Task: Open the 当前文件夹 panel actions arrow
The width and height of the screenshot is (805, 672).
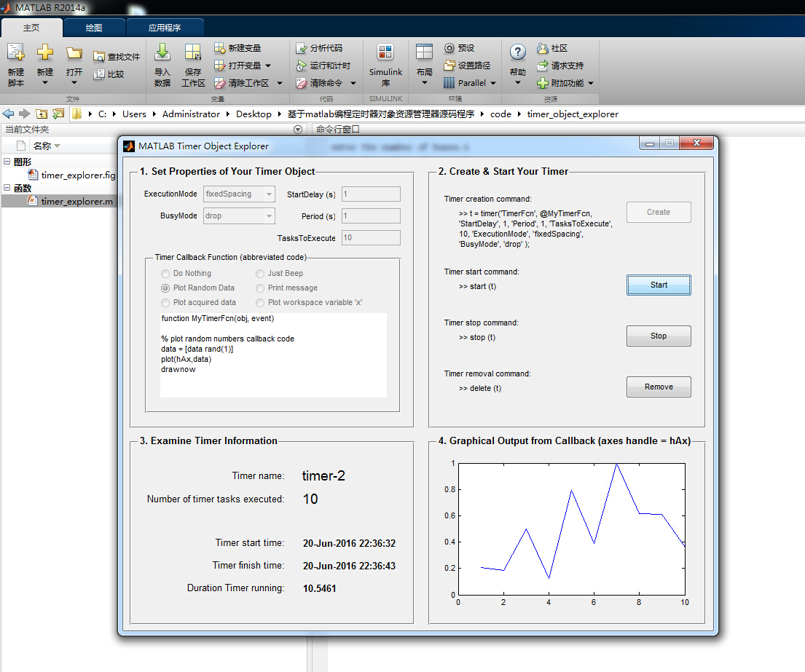Action: 298,130
